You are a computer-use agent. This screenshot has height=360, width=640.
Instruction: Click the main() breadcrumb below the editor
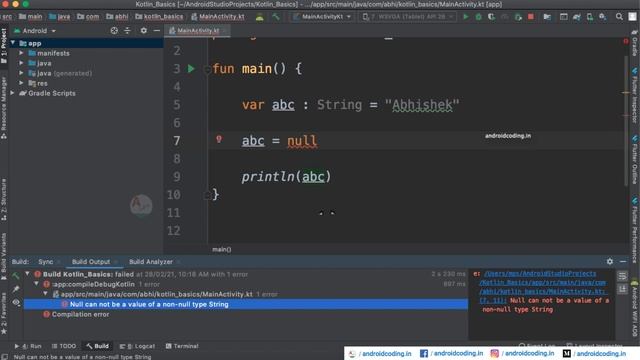[x=222, y=249]
